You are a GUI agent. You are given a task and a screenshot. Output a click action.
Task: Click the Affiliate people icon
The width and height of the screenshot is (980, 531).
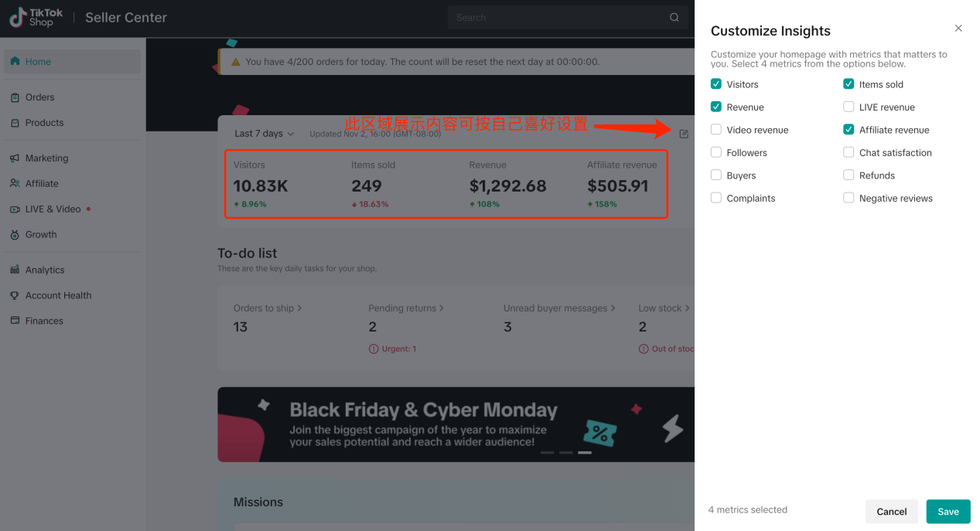point(15,184)
